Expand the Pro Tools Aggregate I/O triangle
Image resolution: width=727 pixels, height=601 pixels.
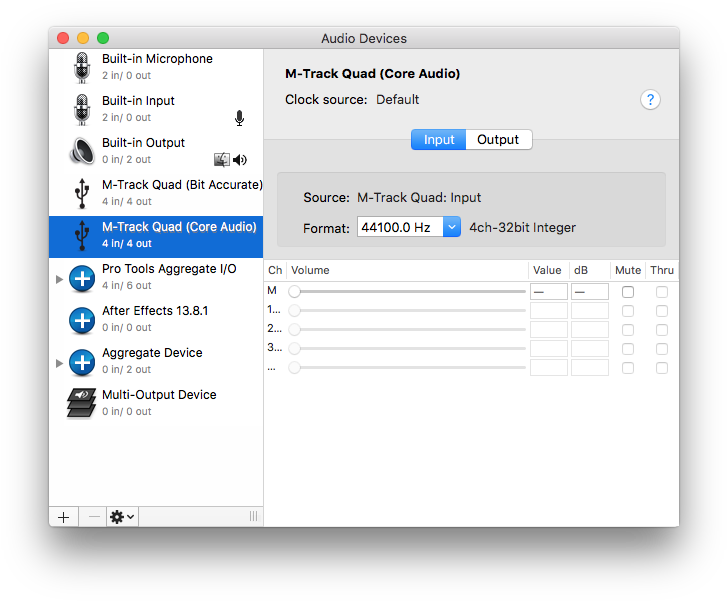click(x=60, y=279)
